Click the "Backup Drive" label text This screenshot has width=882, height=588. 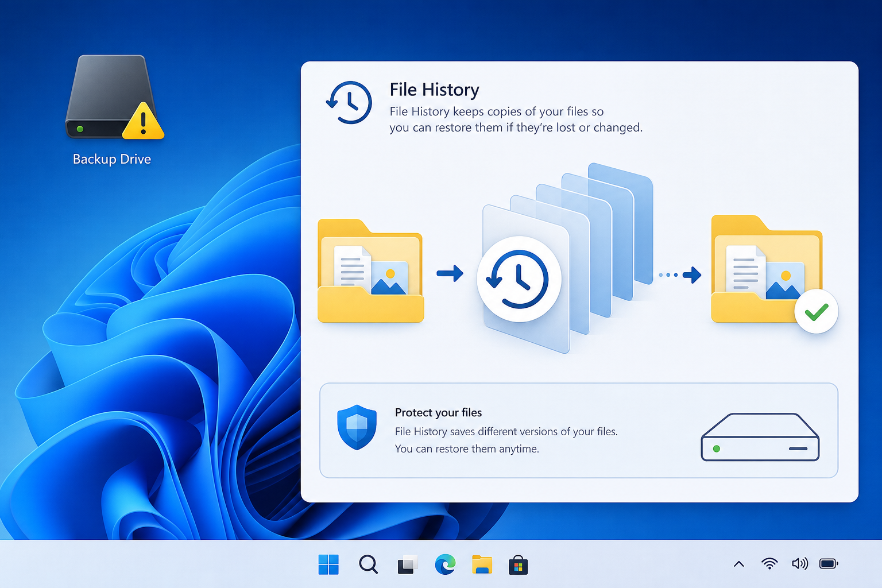[x=112, y=159]
